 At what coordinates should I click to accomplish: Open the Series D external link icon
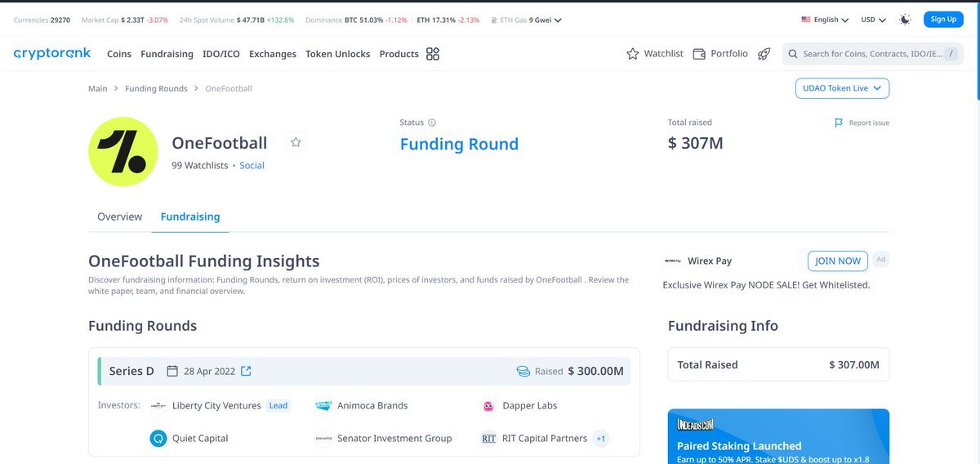point(246,371)
